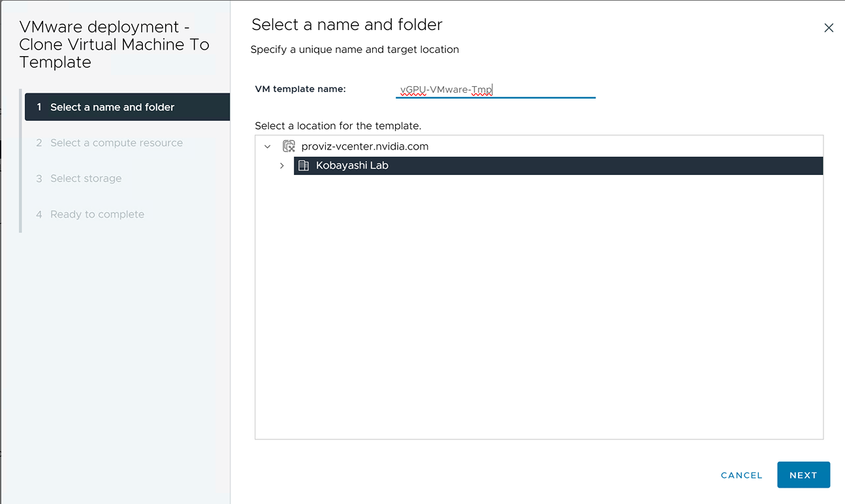The height and width of the screenshot is (504, 845).
Task: Click the 'Select a name and folder' page heading
Action: pos(347,25)
